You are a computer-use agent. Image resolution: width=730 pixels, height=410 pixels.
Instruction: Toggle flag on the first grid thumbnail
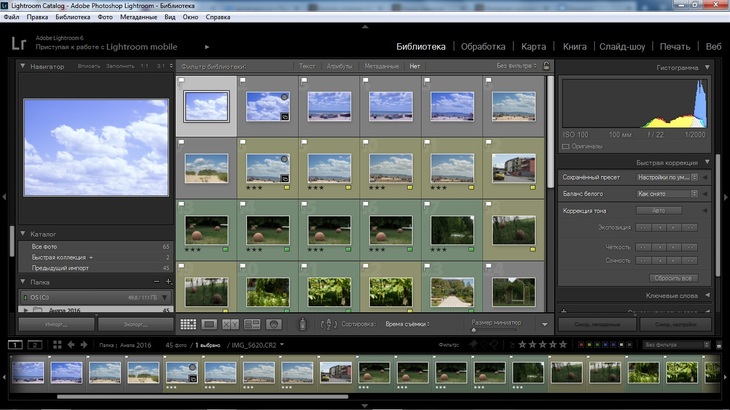pyautogui.click(x=182, y=81)
